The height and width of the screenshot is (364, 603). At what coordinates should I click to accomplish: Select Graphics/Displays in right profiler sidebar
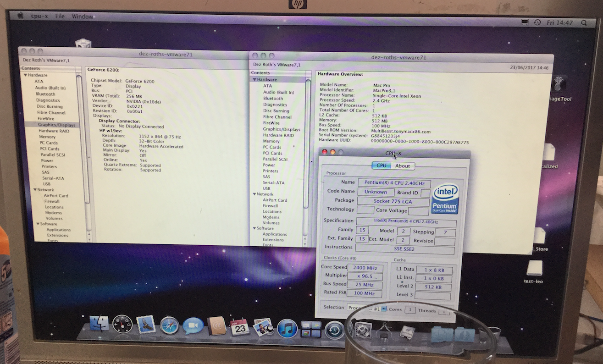[282, 129]
